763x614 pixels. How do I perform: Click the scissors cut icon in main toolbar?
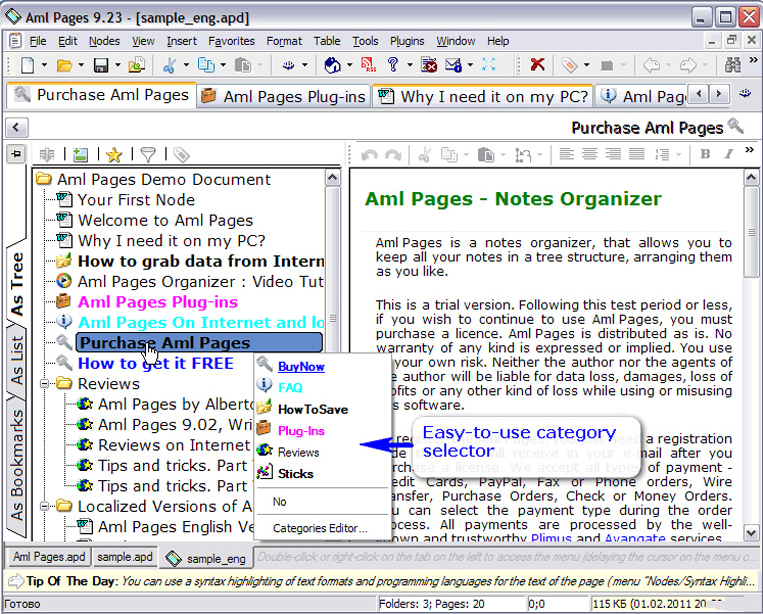[x=169, y=66]
